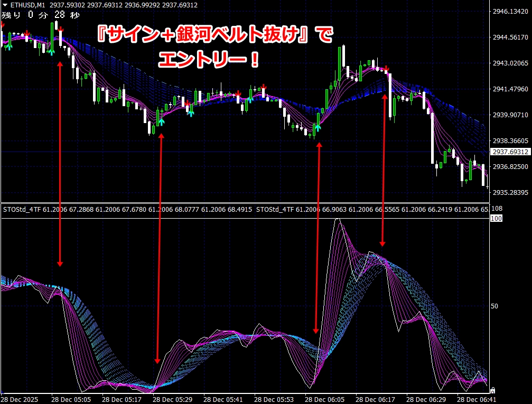Click the second STOStd_4TF indicator label

coord(275,210)
